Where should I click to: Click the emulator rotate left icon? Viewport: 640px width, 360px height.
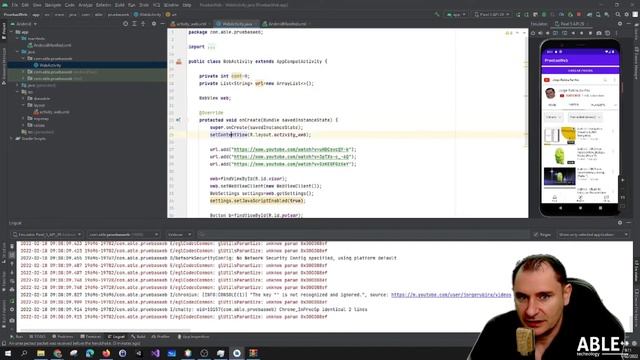tap(556, 33)
